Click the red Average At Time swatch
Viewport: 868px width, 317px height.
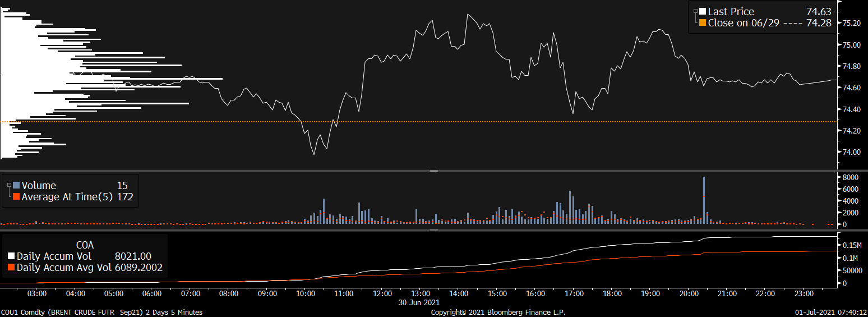[x=16, y=197]
